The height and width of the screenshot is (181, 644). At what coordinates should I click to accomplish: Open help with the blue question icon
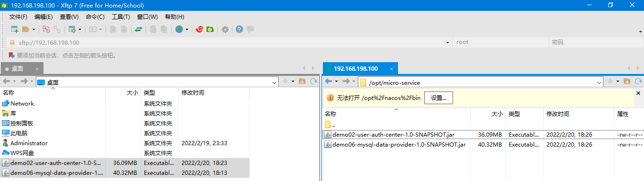(x=239, y=29)
